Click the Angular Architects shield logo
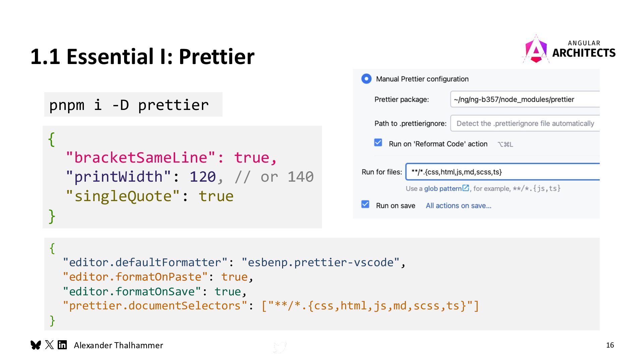This screenshot has height=362, width=644. click(536, 49)
